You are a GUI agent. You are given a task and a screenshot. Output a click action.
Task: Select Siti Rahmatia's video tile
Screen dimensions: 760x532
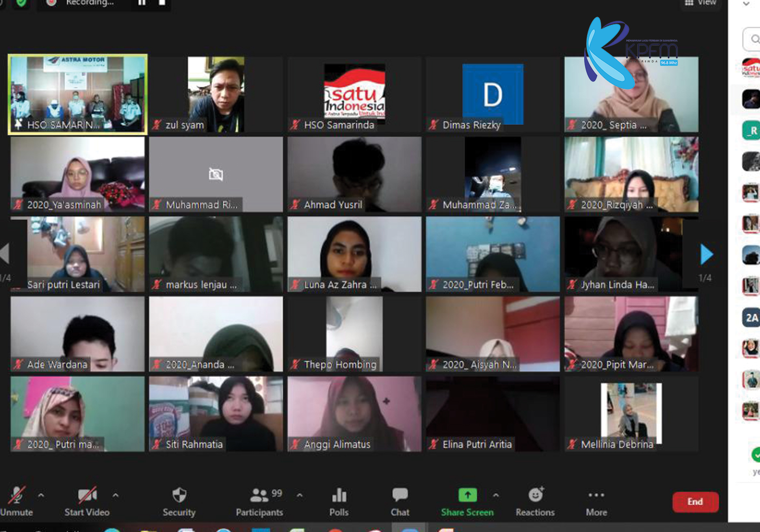click(x=216, y=414)
